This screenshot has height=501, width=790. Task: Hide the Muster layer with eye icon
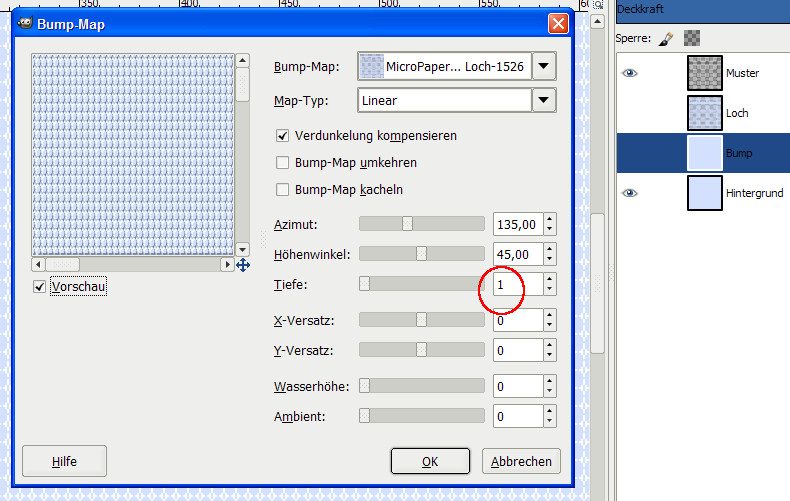click(630, 73)
